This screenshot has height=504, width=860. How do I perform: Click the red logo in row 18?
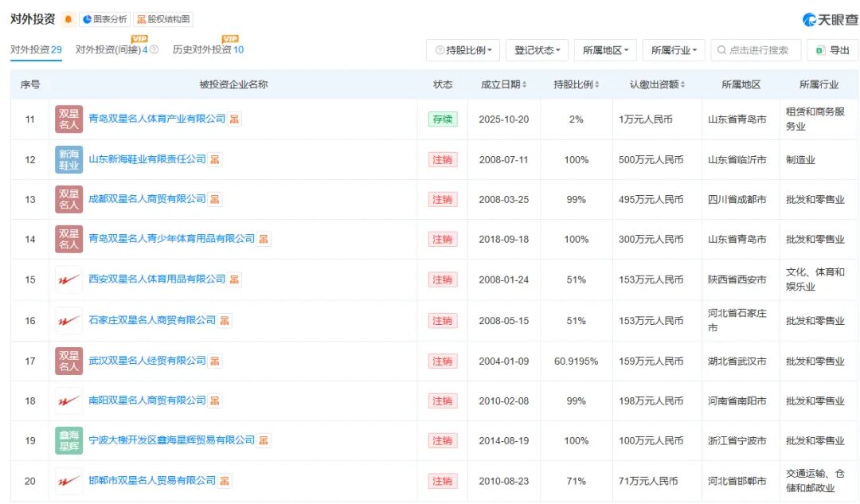(68, 401)
